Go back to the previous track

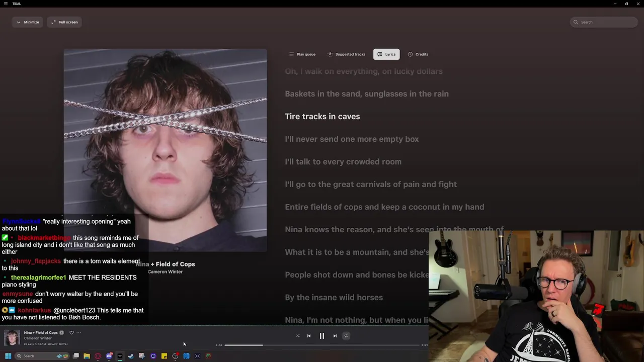pos(309,336)
